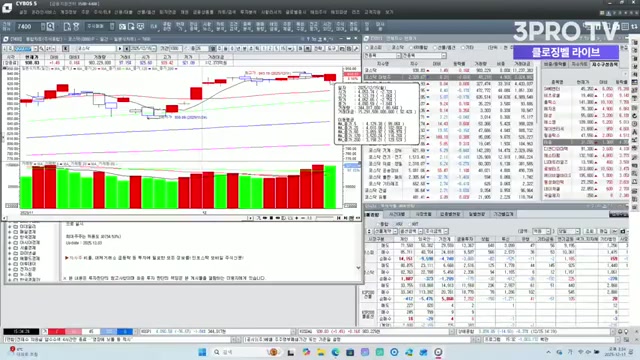The image size is (640, 360).
Task: Open File Explorer from taskbar
Action: click(321, 352)
